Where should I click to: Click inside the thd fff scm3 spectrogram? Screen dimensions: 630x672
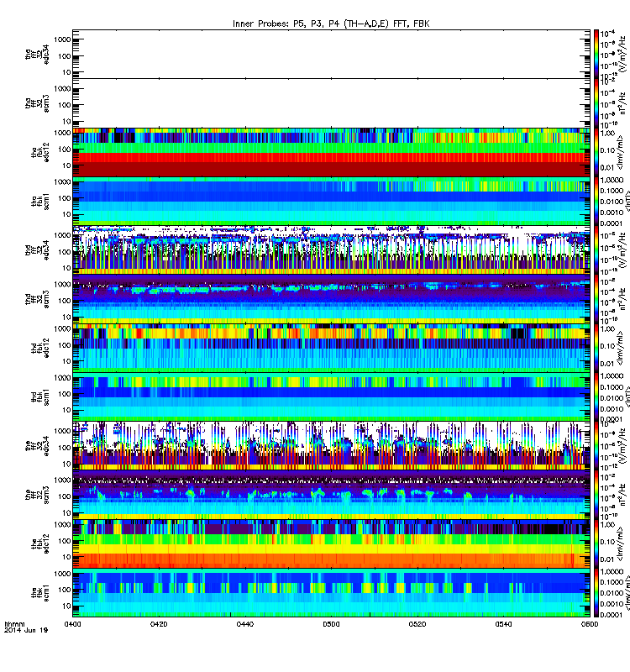coord(331,299)
